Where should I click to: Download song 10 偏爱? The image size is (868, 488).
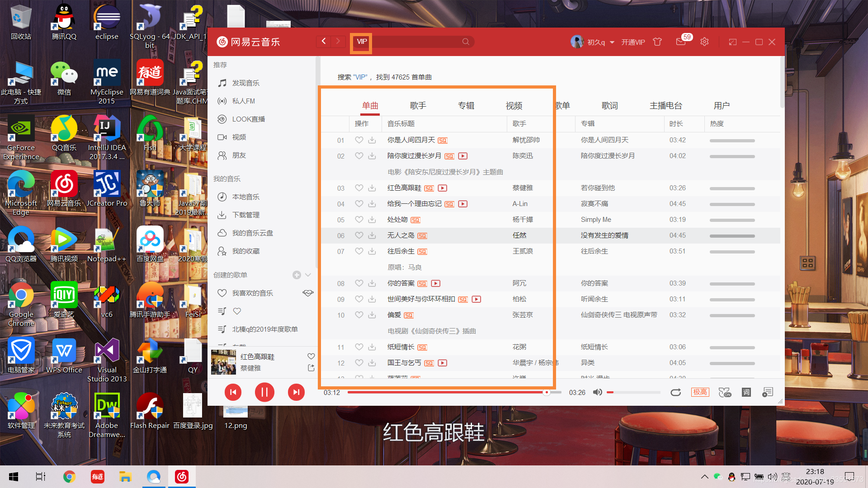coord(372,315)
